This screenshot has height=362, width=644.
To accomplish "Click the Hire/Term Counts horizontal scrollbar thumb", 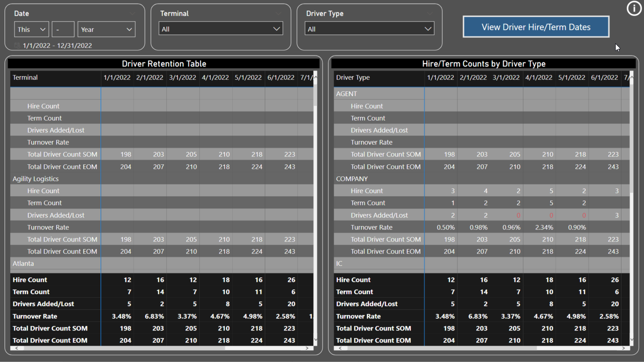I will 443,348.
